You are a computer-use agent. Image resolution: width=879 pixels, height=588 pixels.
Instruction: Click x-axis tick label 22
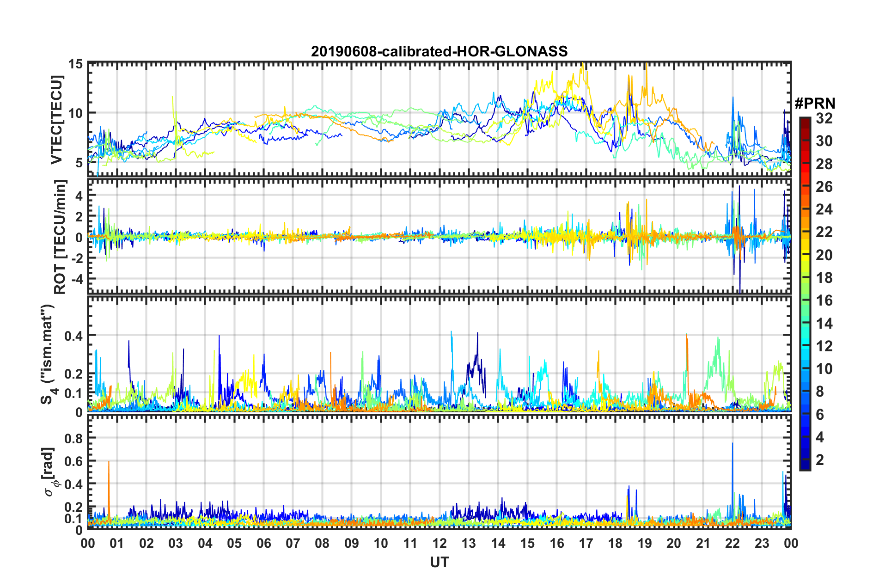pyautogui.click(x=732, y=543)
